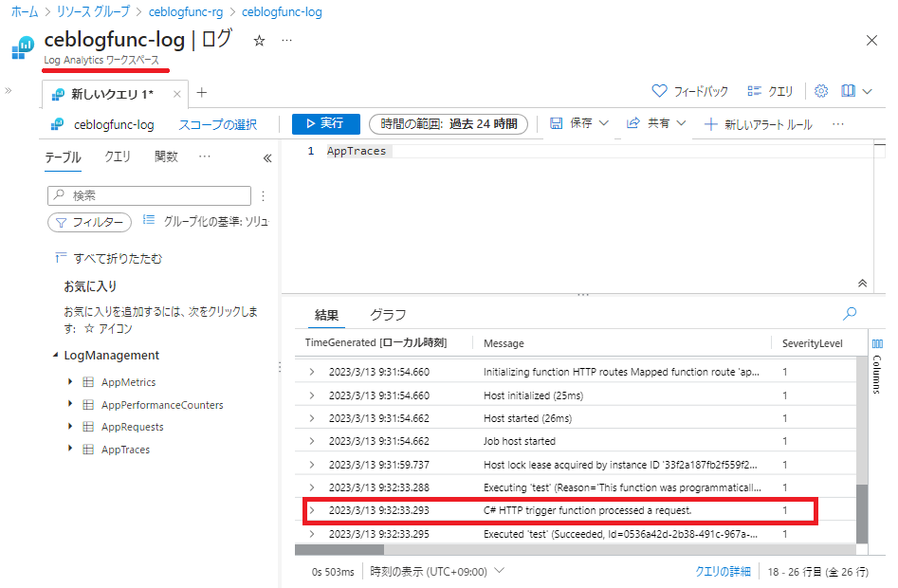
Task: Expand the AppMetrics table
Action: (x=70, y=381)
